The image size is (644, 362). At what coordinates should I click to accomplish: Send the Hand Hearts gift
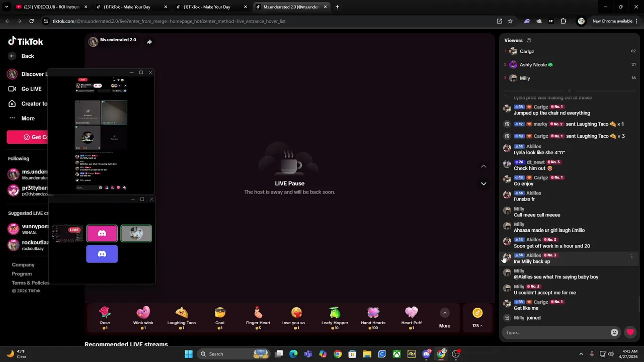(373, 318)
